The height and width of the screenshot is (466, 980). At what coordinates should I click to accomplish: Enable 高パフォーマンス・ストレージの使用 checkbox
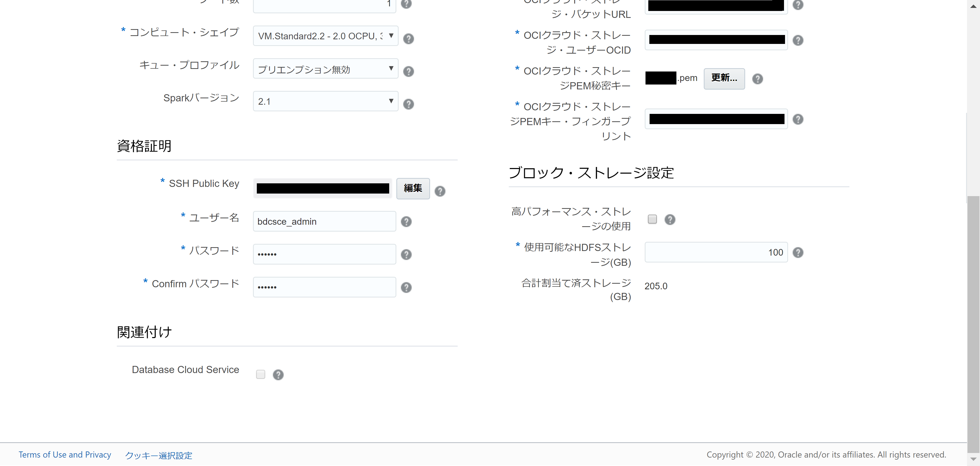[x=652, y=219]
